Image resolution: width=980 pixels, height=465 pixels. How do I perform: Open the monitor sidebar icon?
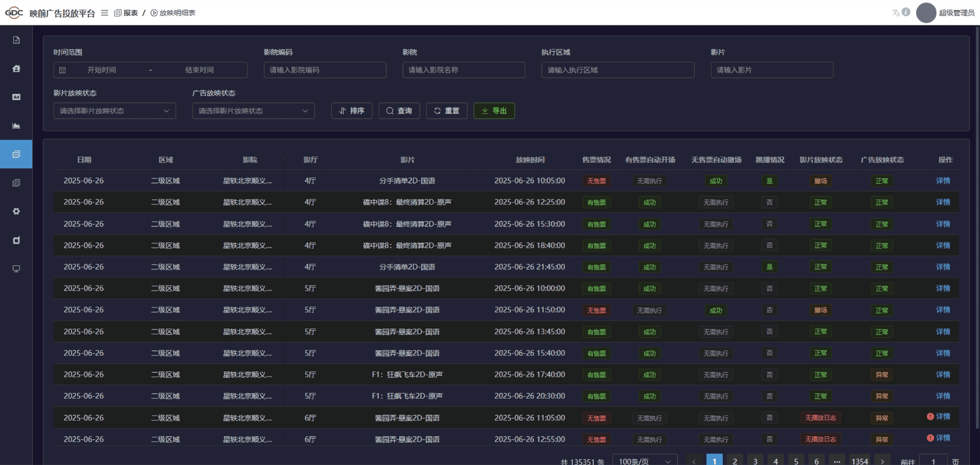pos(16,269)
